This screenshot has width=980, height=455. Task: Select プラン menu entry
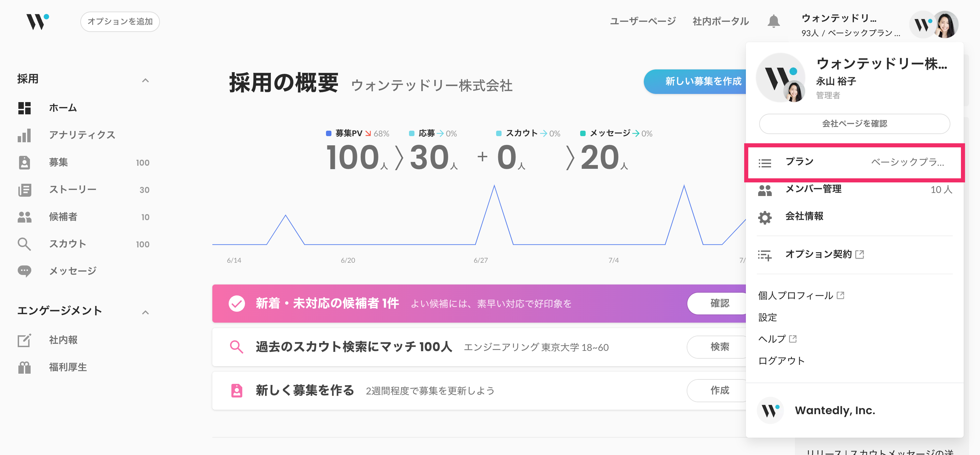tap(854, 163)
